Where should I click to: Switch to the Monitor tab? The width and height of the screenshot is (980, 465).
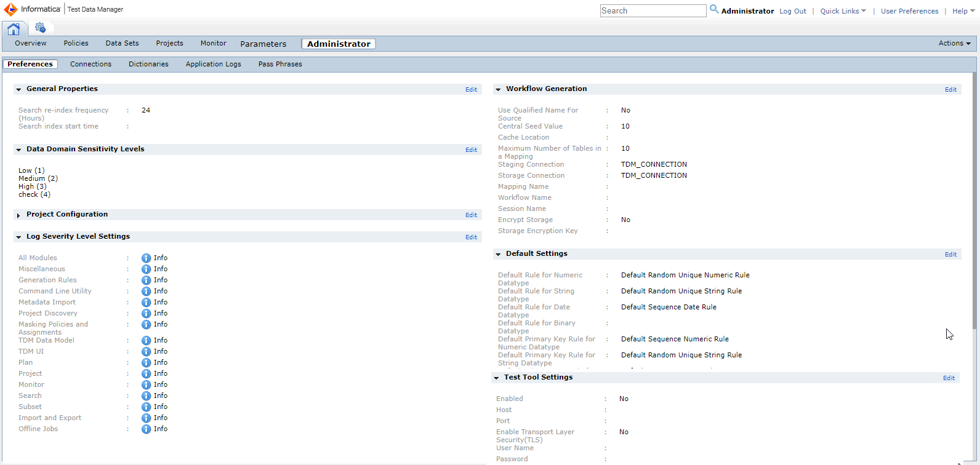coord(213,43)
